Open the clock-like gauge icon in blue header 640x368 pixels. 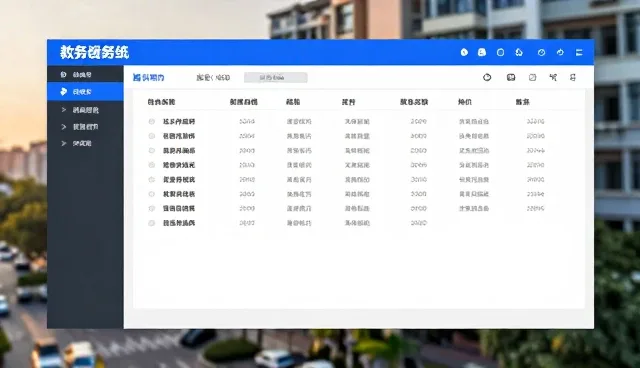tap(541, 52)
